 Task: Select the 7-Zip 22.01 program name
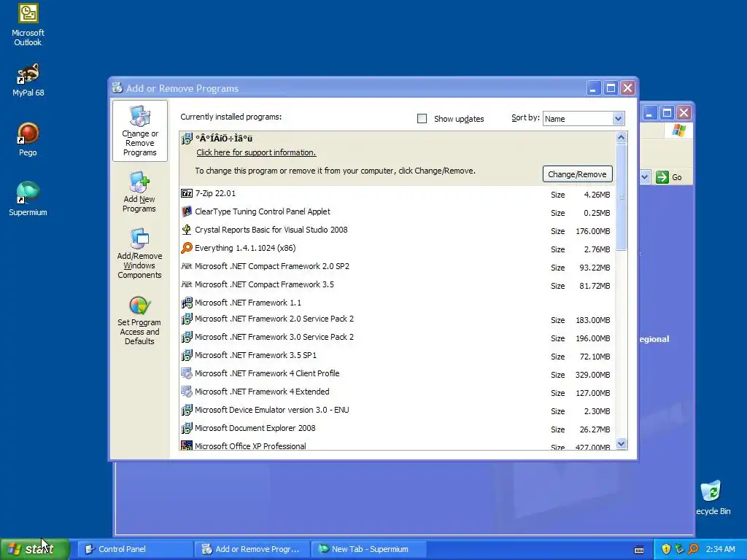pyautogui.click(x=215, y=193)
